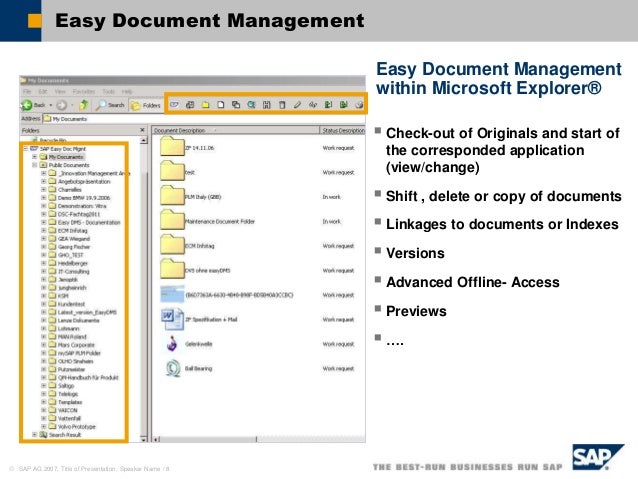Viewport: 638px width, 479px height.
Task: Click the yellow new-folder icon in SAP toolbar
Action: pos(205,105)
